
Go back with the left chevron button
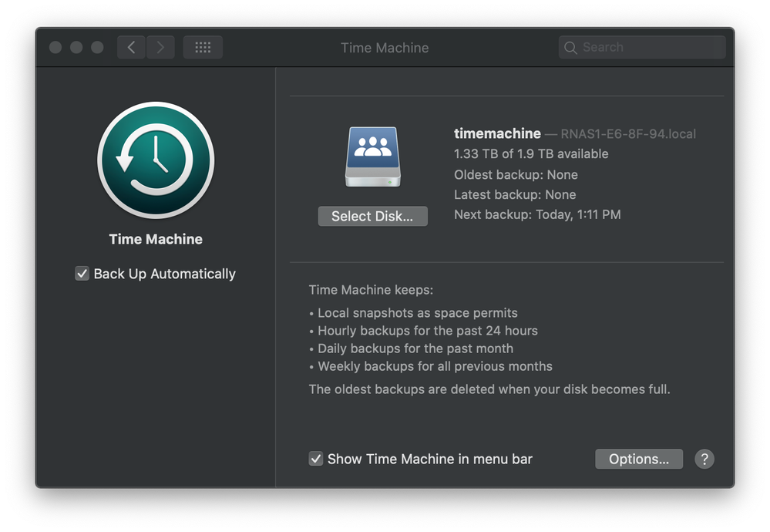131,47
